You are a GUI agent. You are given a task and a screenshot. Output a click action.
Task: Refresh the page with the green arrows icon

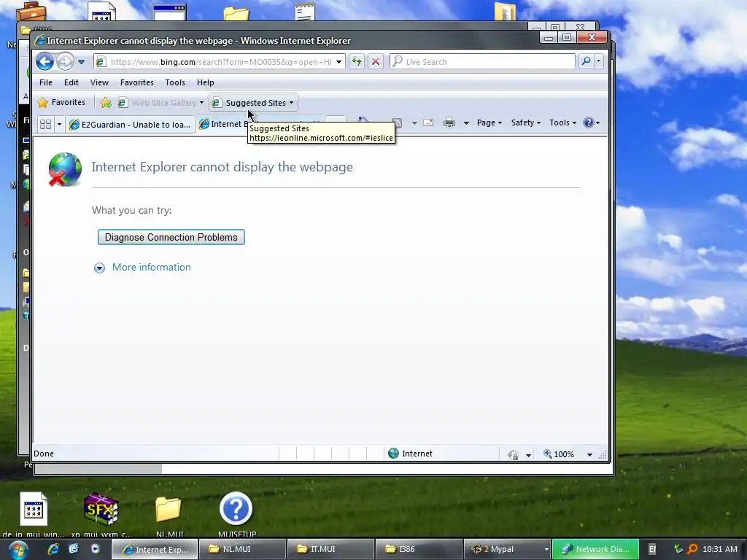point(356,61)
